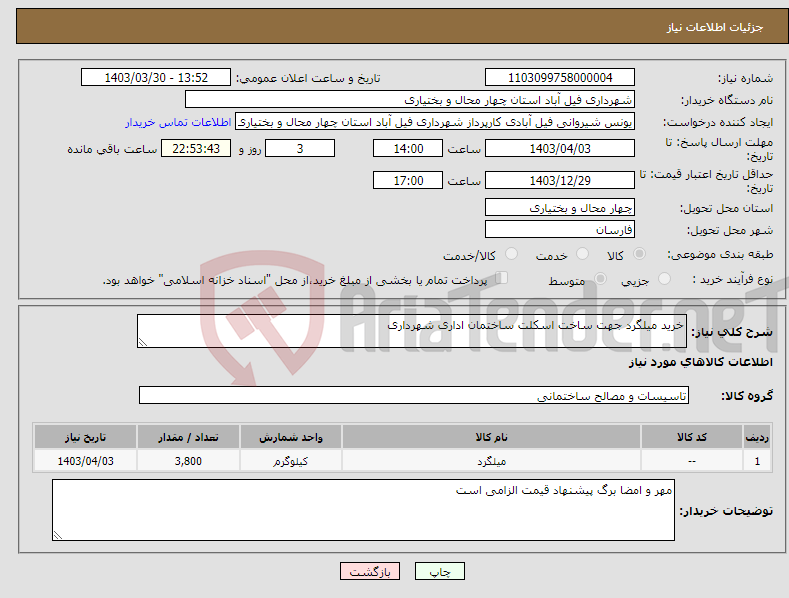Click the general need description textarea
The image size is (789, 598).
[412, 331]
